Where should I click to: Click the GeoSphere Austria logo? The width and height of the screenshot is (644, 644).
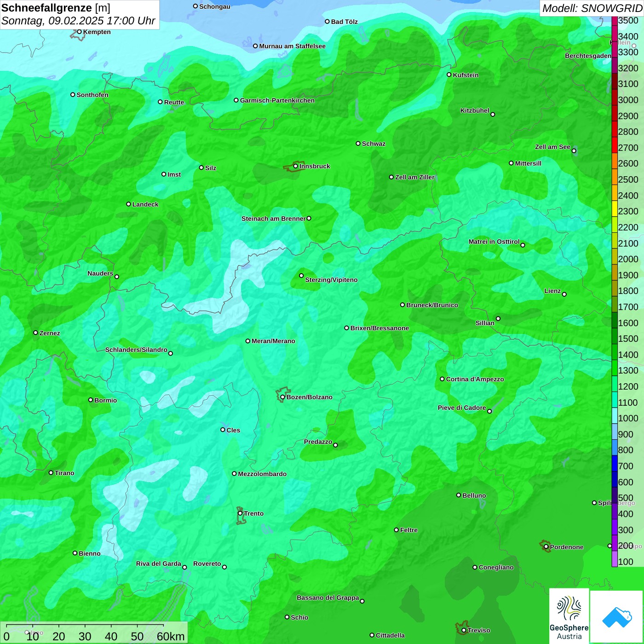(x=569, y=615)
